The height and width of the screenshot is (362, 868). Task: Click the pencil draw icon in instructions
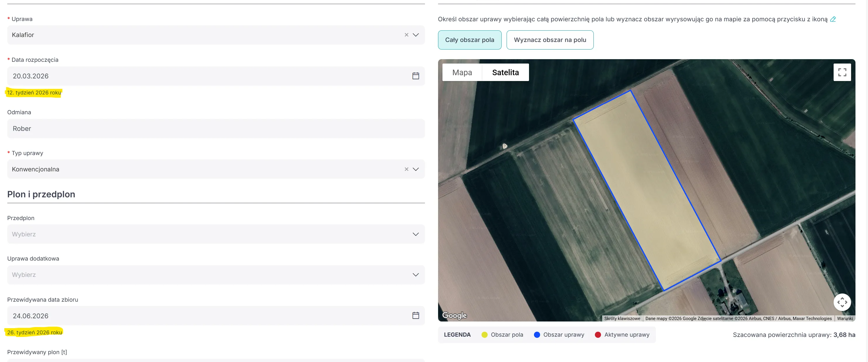[x=833, y=19]
